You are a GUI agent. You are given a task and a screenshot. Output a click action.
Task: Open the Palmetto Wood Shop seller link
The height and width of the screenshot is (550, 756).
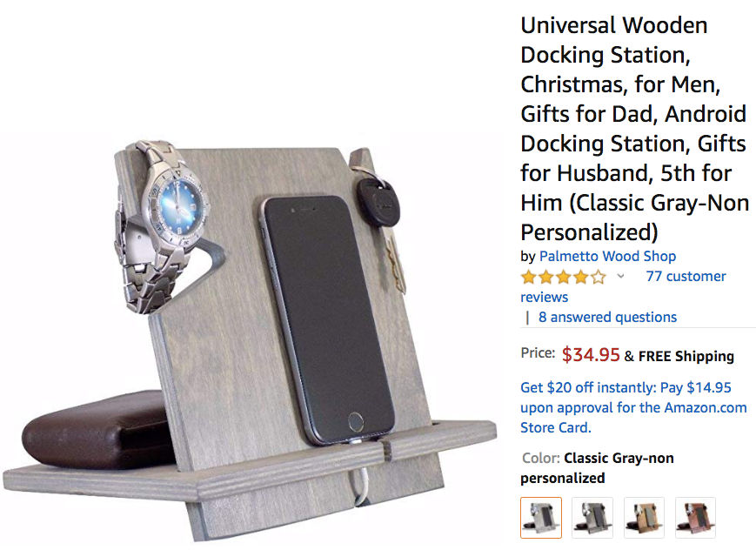[607, 256]
